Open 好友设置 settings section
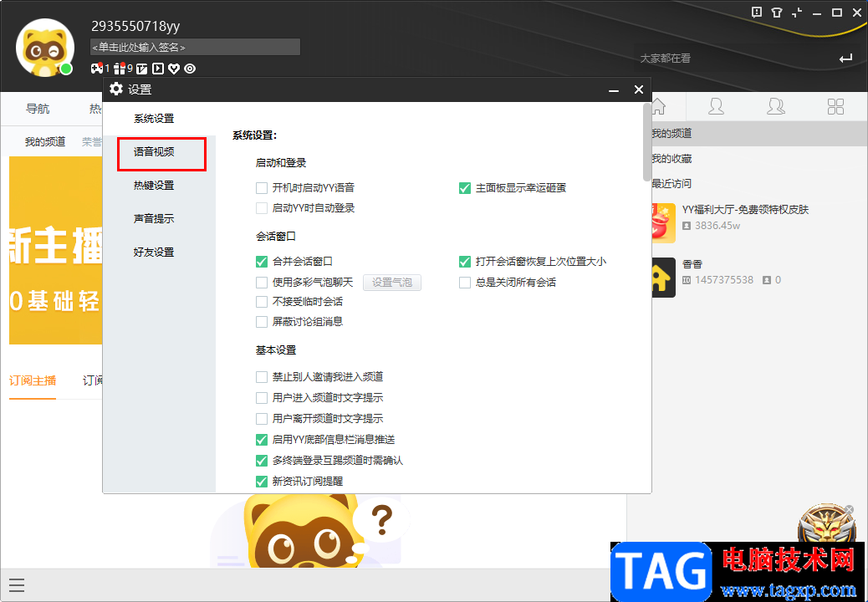This screenshot has height=602, width=868. coord(154,252)
